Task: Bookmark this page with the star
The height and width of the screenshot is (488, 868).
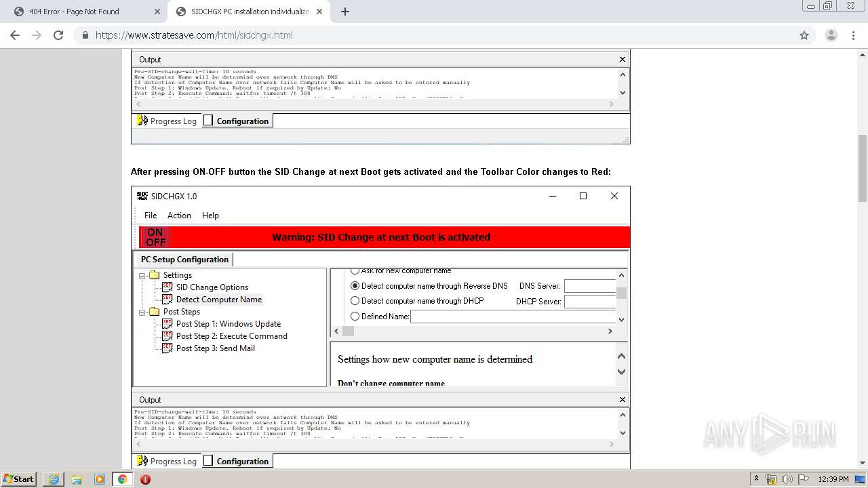Action: coord(804,35)
